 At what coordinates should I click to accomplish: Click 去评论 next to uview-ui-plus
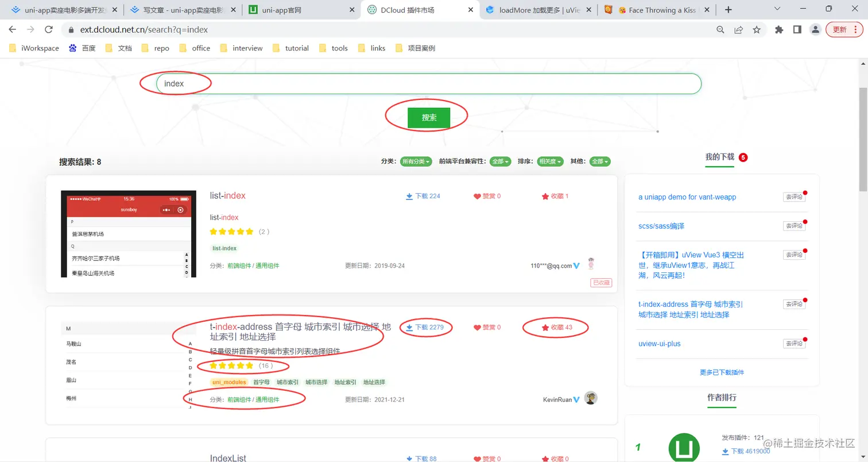(794, 344)
